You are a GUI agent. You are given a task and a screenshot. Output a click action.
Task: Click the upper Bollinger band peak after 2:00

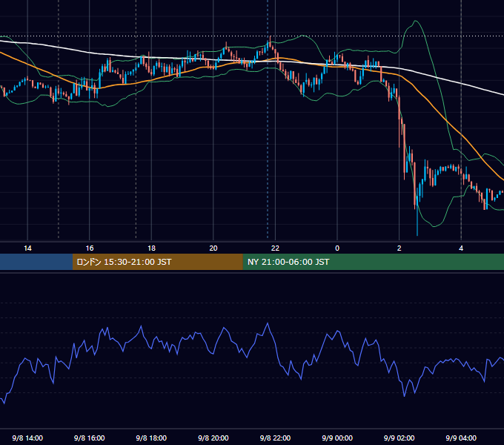(416, 22)
